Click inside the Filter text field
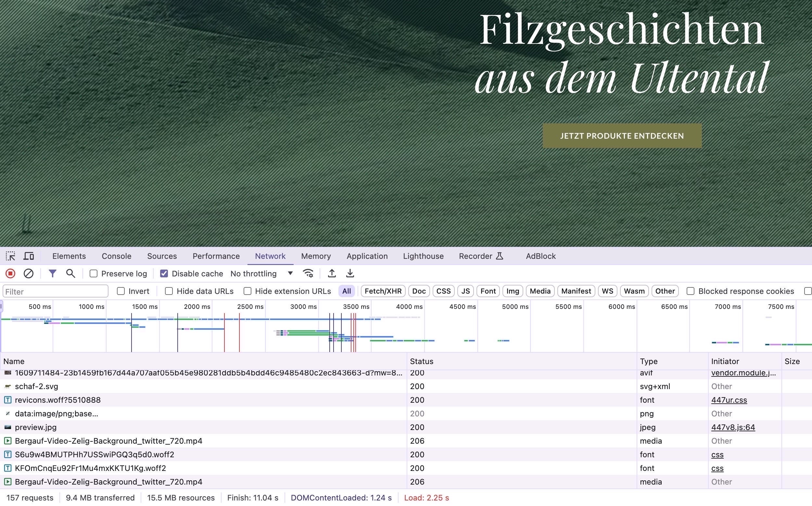This screenshot has width=812, height=506. click(x=55, y=291)
